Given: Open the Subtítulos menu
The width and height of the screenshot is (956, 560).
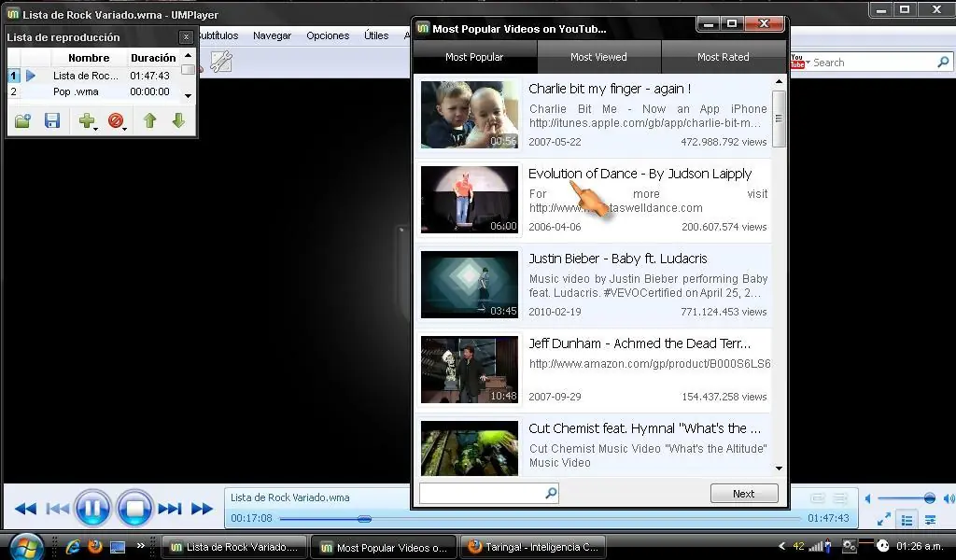Looking at the screenshot, I should point(218,36).
